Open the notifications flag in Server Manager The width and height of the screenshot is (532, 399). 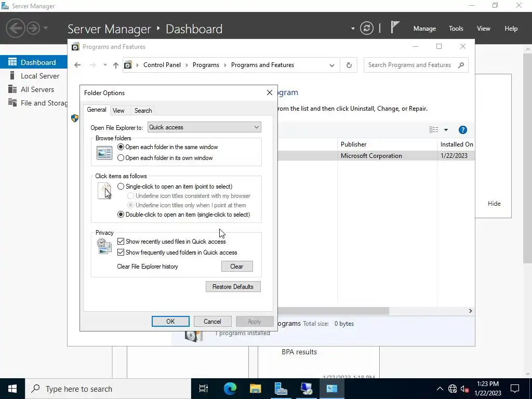tap(395, 27)
